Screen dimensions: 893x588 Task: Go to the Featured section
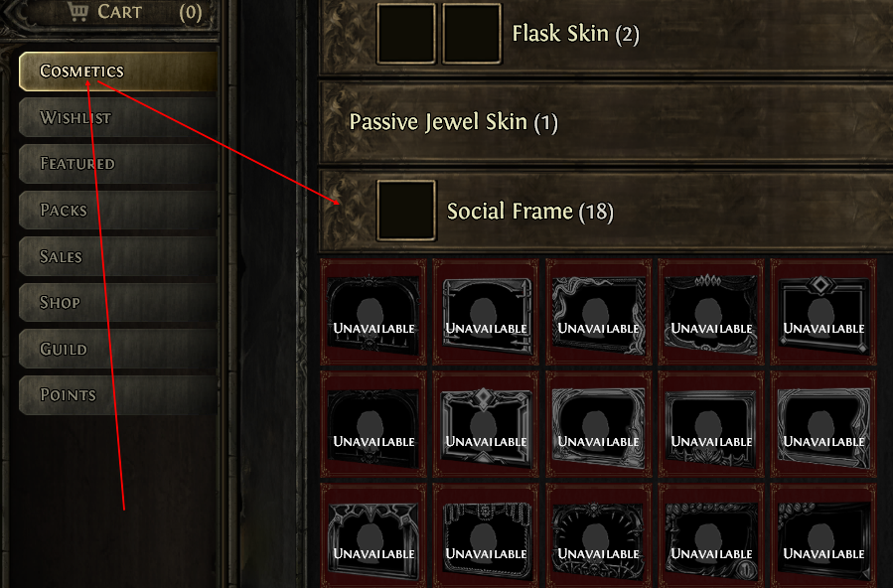pyautogui.click(x=118, y=164)
